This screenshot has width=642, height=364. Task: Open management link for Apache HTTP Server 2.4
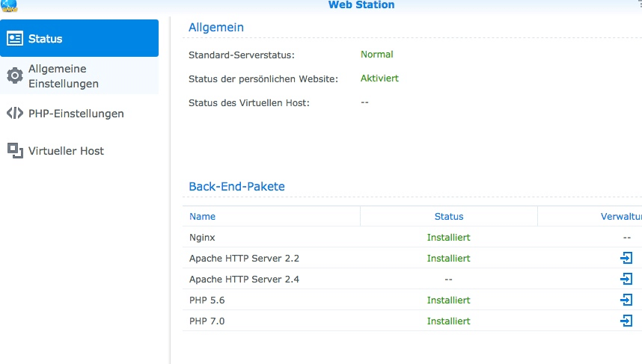(x=626, y=279)
